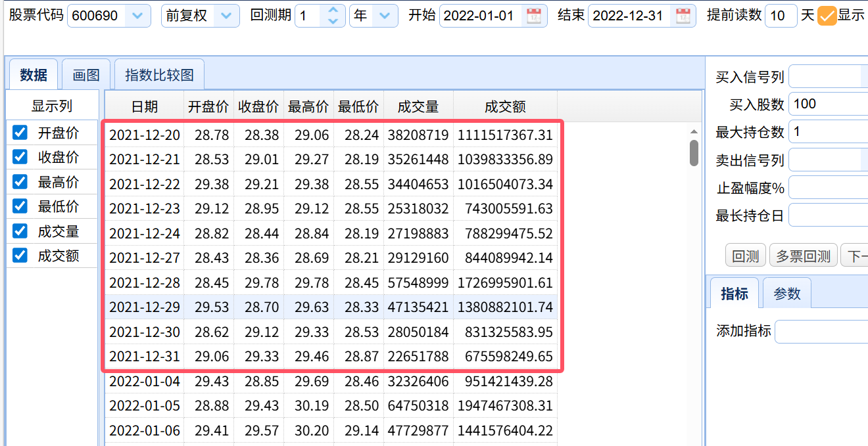Select the 参数 tab

coord(787,294)
